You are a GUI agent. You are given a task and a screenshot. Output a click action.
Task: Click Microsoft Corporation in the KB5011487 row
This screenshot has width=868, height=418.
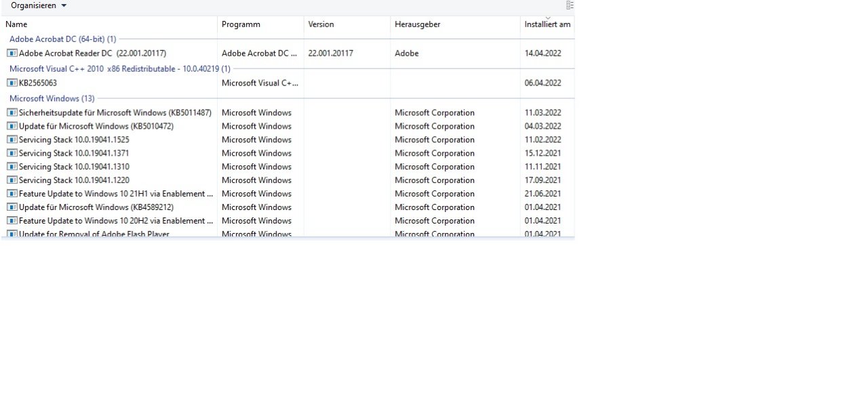435,112
